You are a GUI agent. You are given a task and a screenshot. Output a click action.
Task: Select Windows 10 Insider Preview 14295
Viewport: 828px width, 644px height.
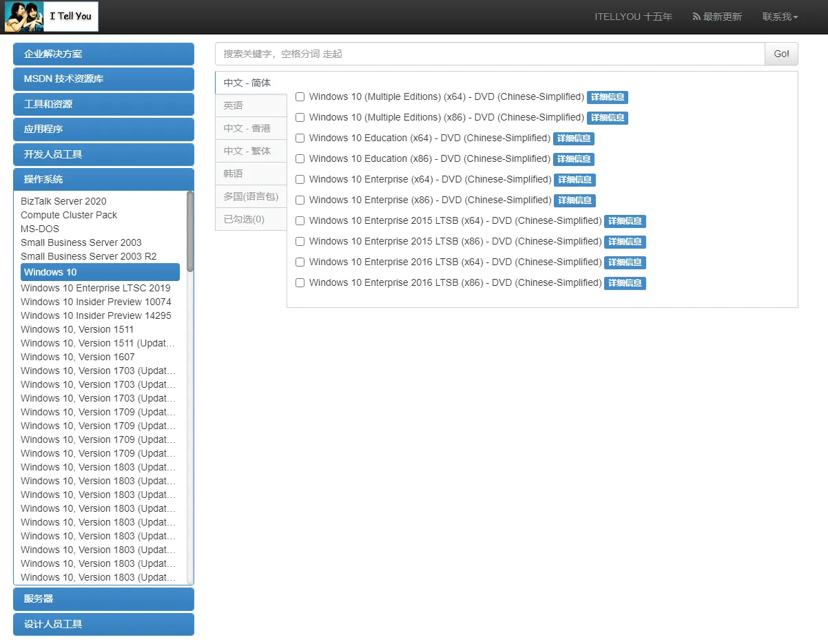tap(96, 315)
